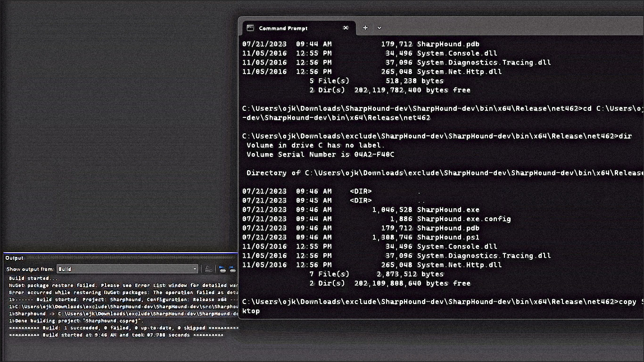Click 'Error occurred while restoring NuGet packages' line
Screen dimensions: 644x362
point(124,292)
